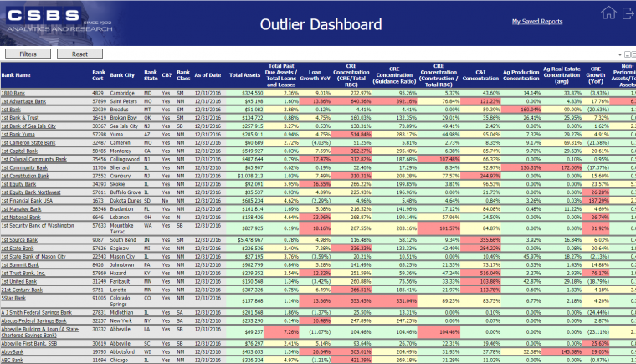This screenshot has height=364, width=636.
Task: Click Abbeville First Bank, SSB
Action: pyautogui.click(x=29, y=343)
